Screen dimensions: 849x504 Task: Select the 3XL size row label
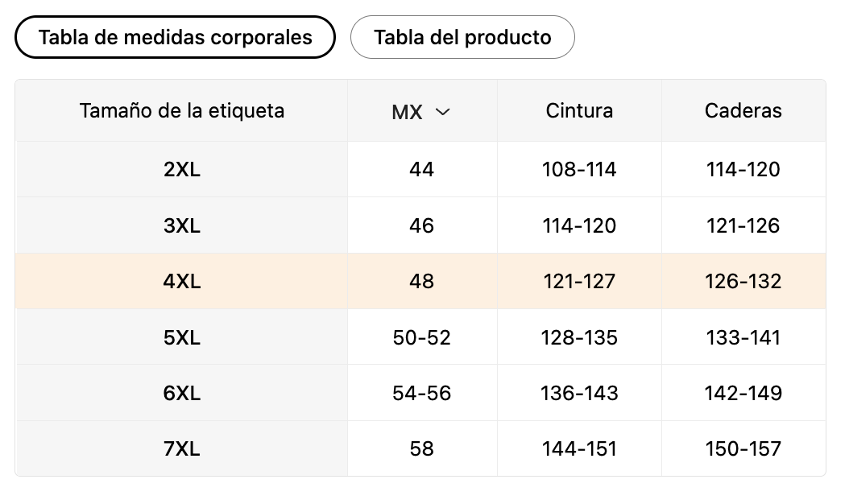click(x=182, y=225)
